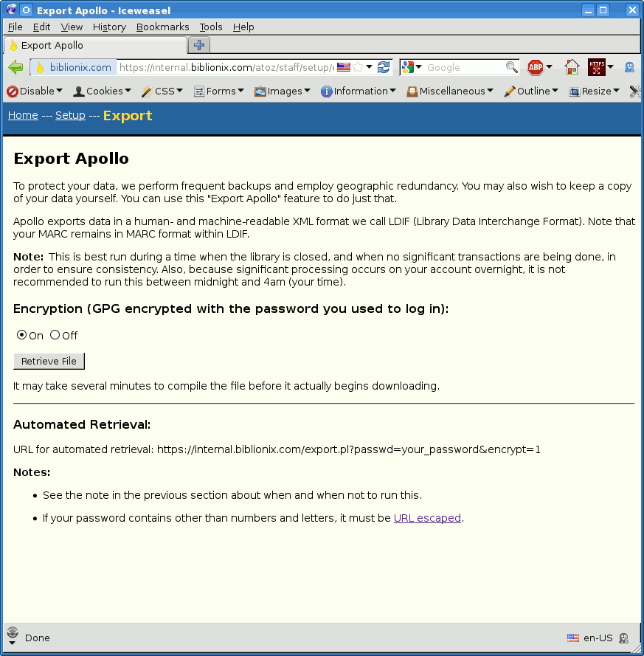The height and width of the screenshot is (656, 644).
Task: Click the green back arrow button
Action: tap(15, 67)
